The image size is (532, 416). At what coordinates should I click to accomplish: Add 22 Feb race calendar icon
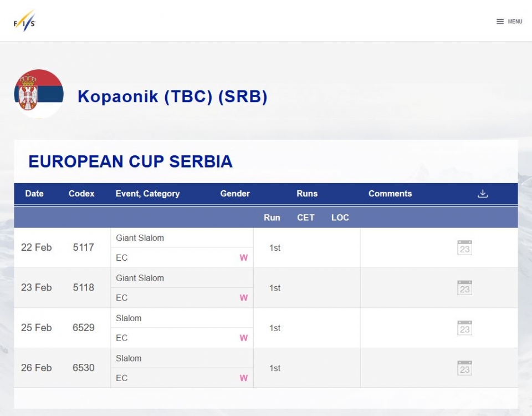click(464, 247)
